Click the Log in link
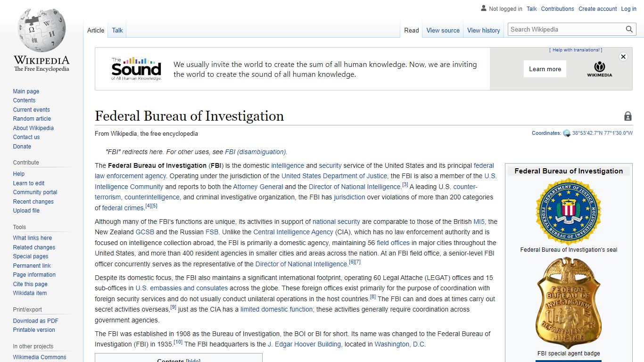This screenshot has width=644, height=362. pyautogui.click(x=628, y=9)
